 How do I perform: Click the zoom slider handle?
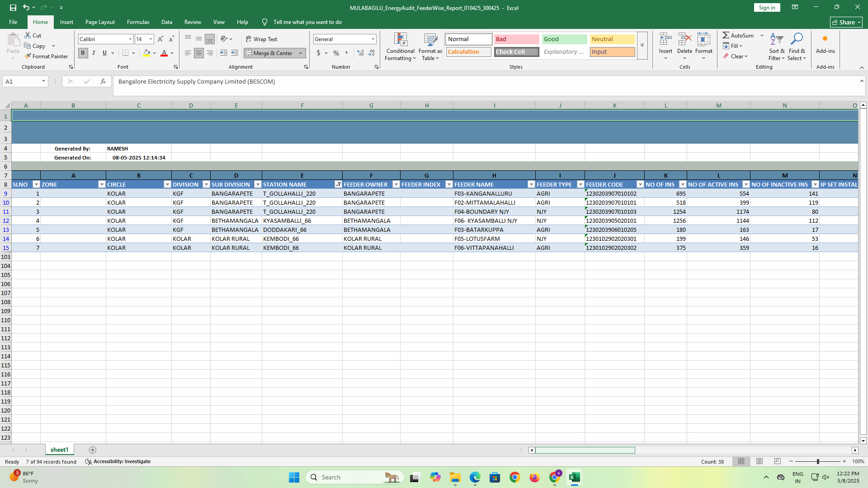818,461
